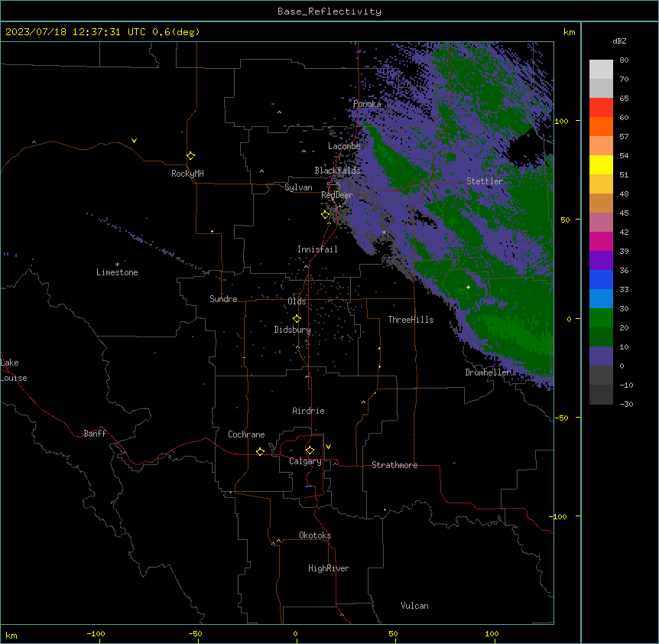Image resolution: width=659 pixels, height=644 pixels.
Task: Select the asterisk marker inside the purple echo
Action: tap(384, 233)
